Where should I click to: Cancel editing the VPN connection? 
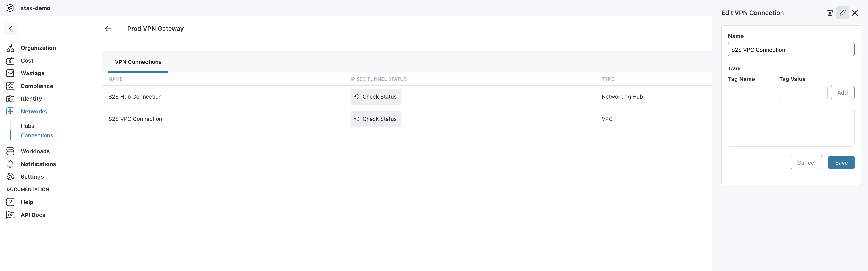coord(806,162)
